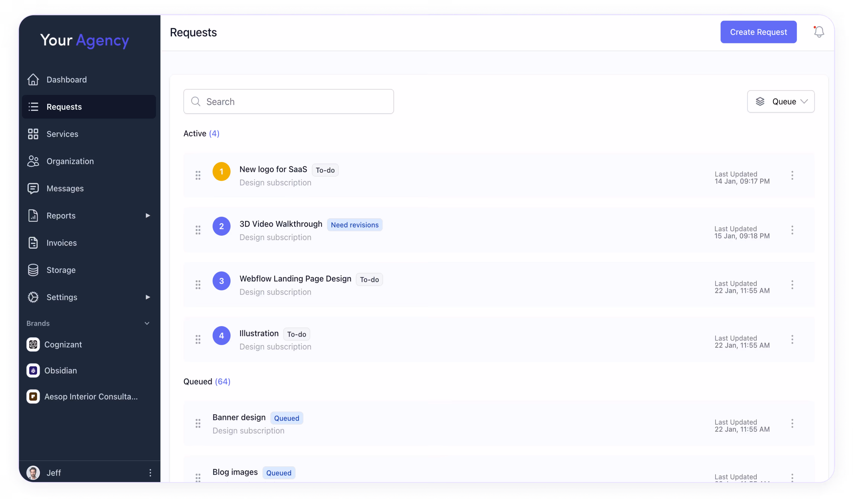853x504 pixels.
Task: Expand the Settings submenu arrow
Action: coord(148,297)
